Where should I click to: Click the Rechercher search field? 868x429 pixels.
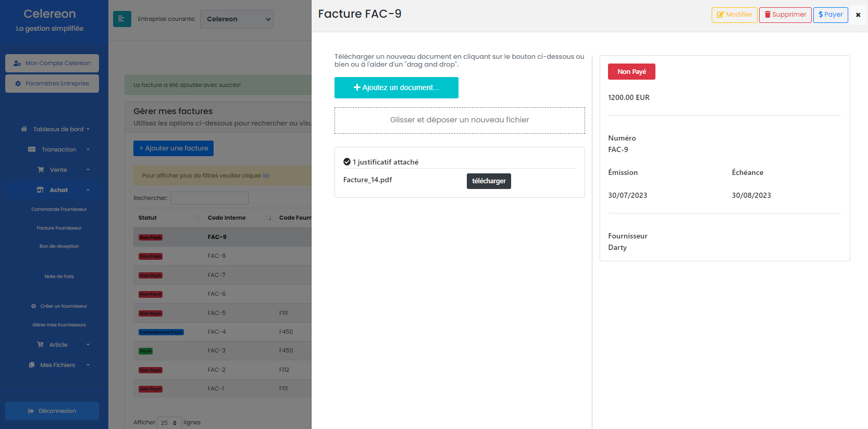tap(209, 198)
